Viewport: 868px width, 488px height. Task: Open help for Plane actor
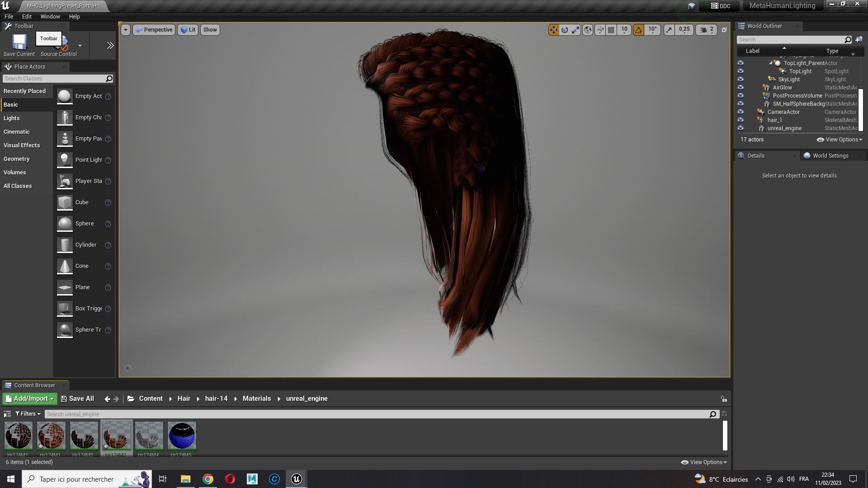tap(108, 287)
